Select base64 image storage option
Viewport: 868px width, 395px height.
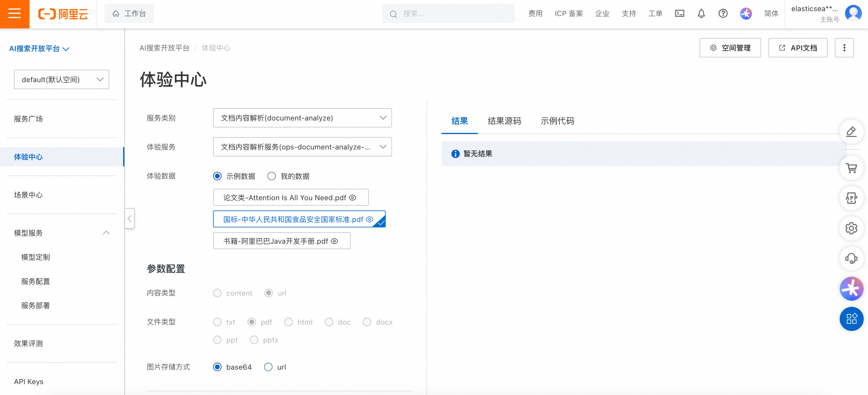pos(217,367)
